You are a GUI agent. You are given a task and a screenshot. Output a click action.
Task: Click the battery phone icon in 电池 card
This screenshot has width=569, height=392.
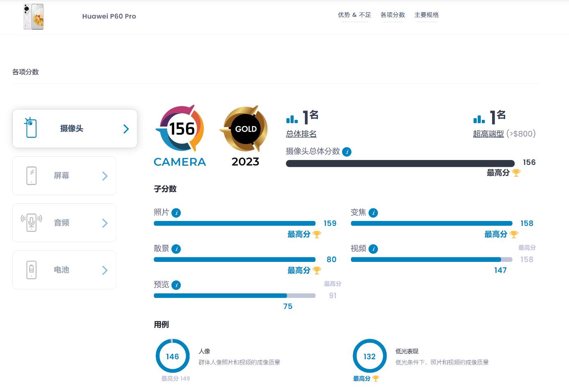(x=32, y=270)
